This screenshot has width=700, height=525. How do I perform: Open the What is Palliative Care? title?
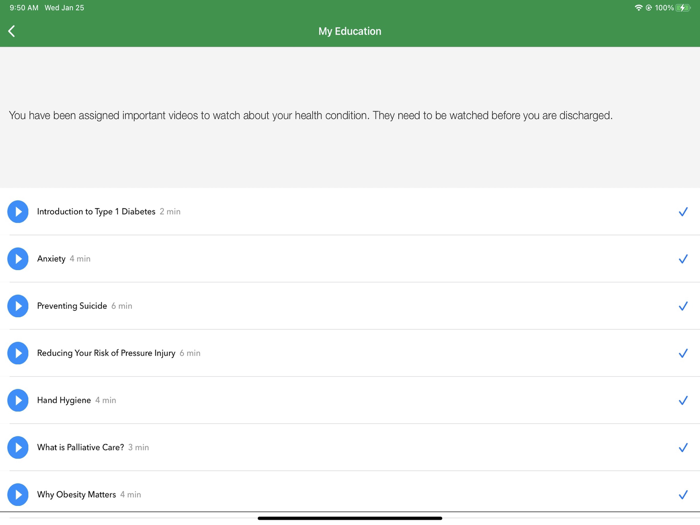coord(80,447)
